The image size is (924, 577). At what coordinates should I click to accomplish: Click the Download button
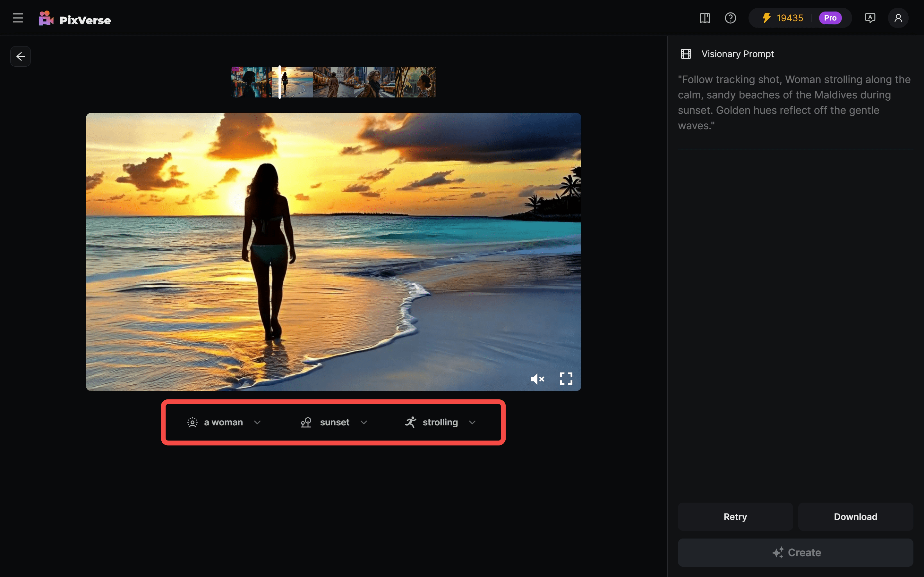click(x=855, y=517)
